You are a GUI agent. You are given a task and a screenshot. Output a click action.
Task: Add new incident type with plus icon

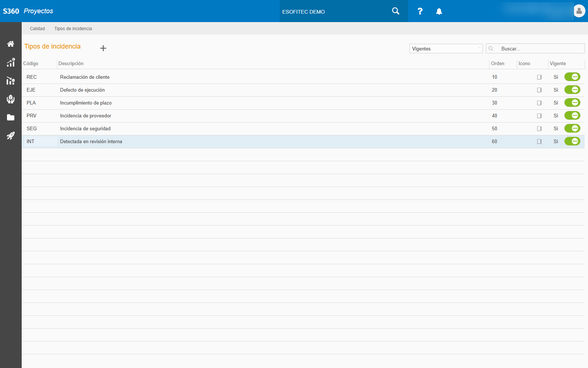(103, 48)
